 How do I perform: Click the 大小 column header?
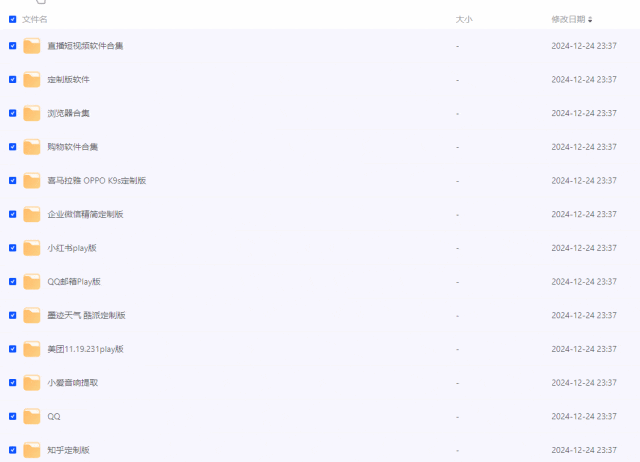(464, 19)
